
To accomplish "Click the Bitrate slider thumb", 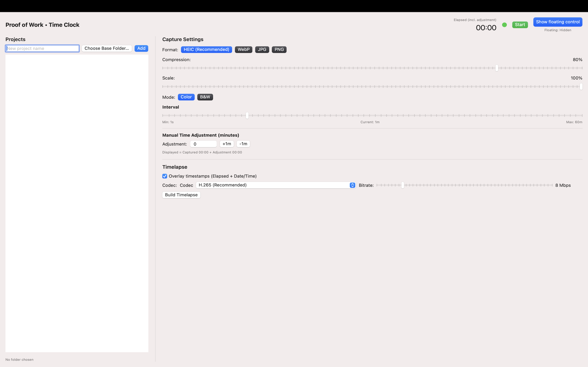I will click(x=403, y=185).
